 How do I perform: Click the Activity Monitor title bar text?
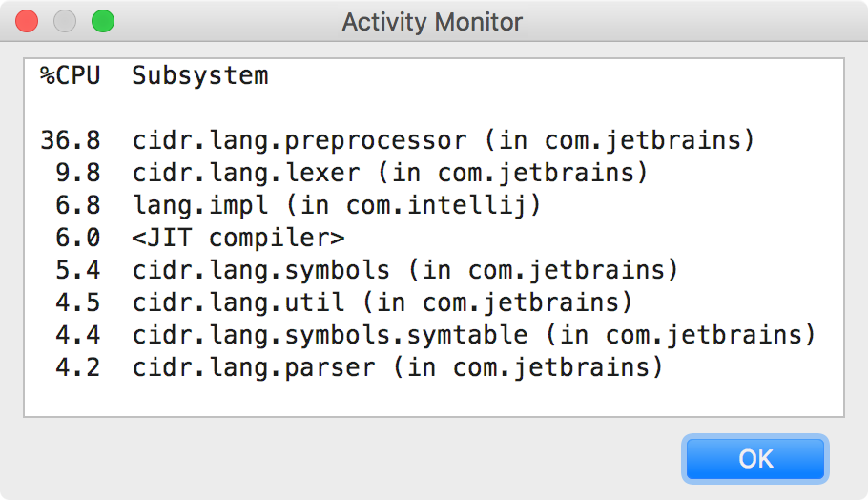coord(432,22)
